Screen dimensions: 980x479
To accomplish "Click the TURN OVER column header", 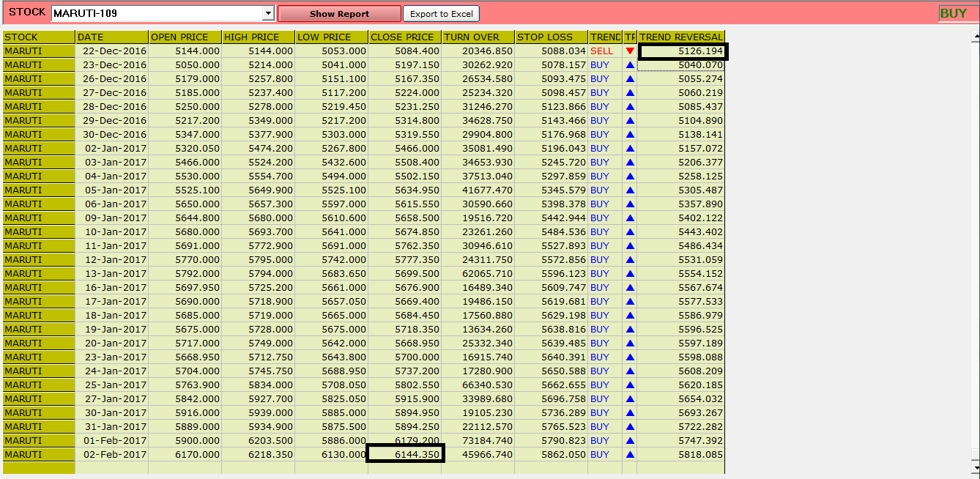I will [478, 37].
